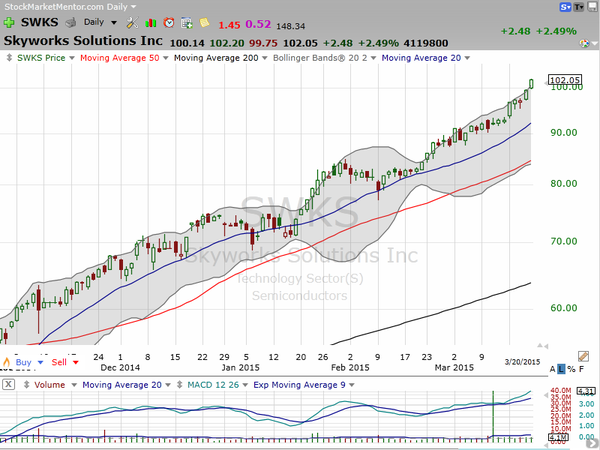Expand the volume pane Moving Average 20 dropdown
Image resolution: width=600 pixels, height=450 pixels.
pyautogui.click(x=168, y=385)
